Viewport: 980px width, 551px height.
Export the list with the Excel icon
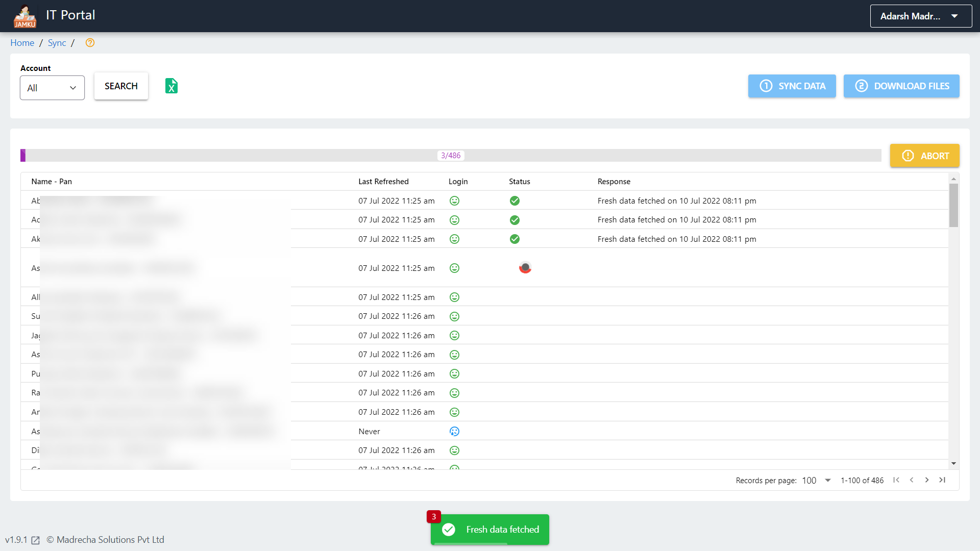click(x=171, y=86)
